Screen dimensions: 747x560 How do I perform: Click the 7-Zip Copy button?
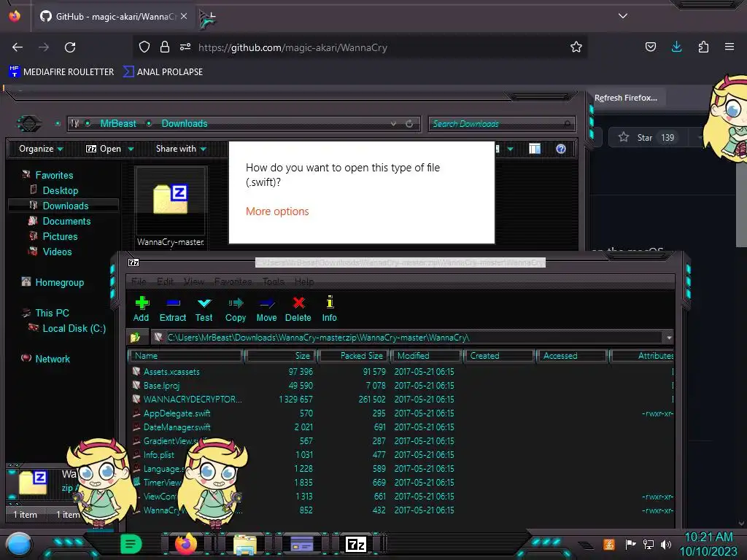click(236, 309)
